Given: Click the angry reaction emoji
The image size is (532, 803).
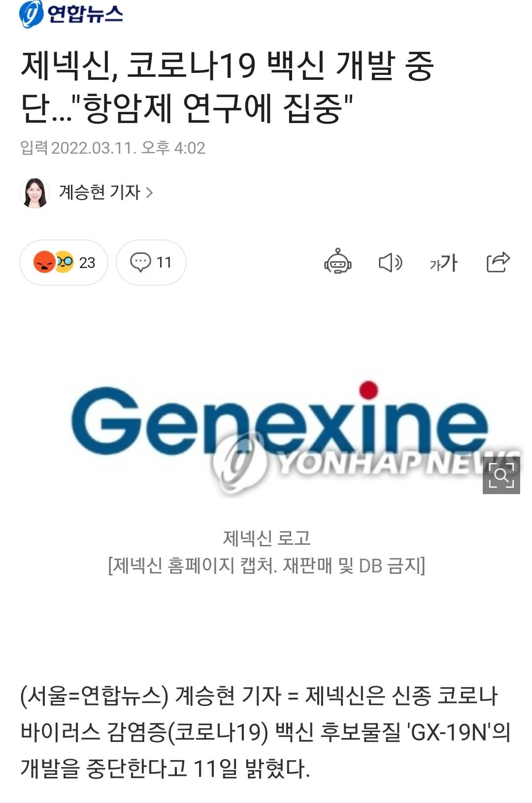Looking at the screenshot, I should [44, 262].
